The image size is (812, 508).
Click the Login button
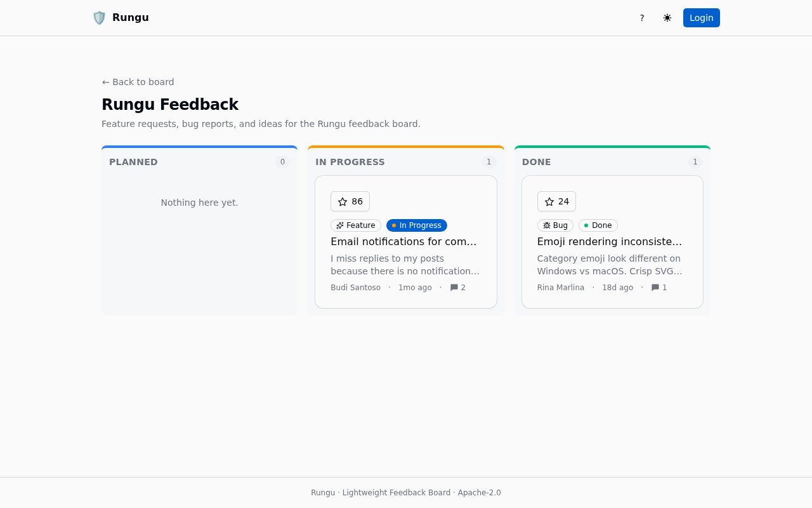tap(702, 18)
